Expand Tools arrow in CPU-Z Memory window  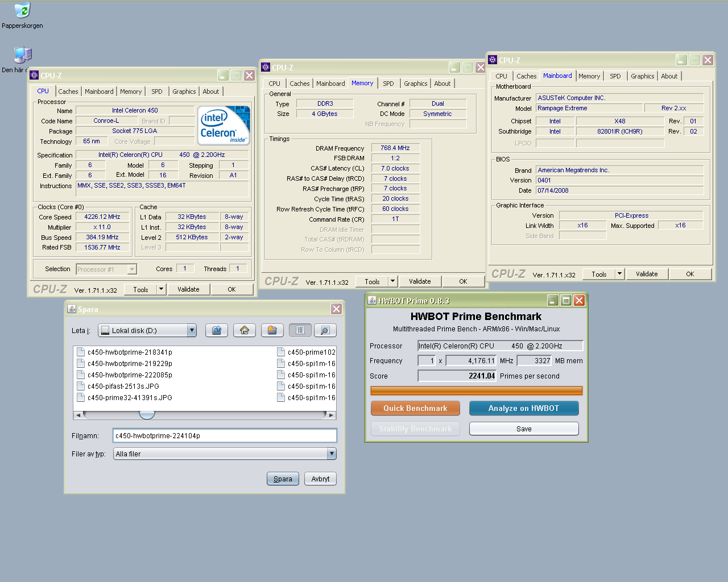392,281
